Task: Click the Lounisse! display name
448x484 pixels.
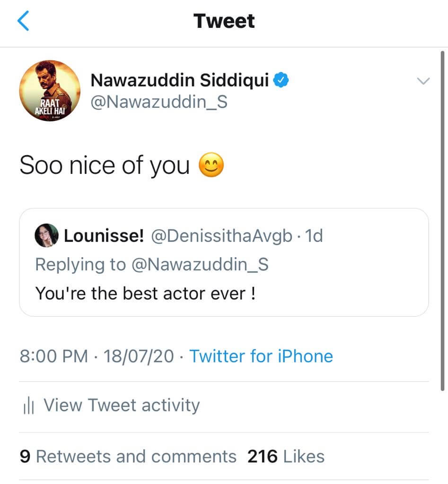Action: pyautogui.click(x=104, y=235)
